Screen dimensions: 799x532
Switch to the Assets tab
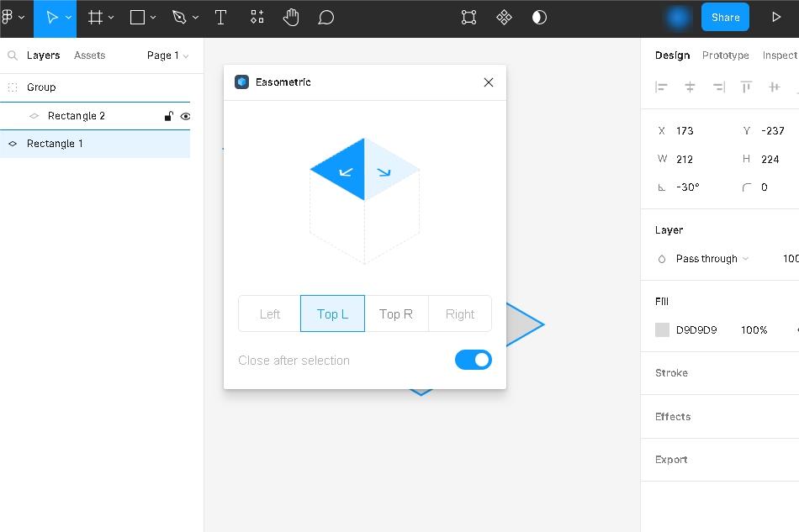point(89,55)
